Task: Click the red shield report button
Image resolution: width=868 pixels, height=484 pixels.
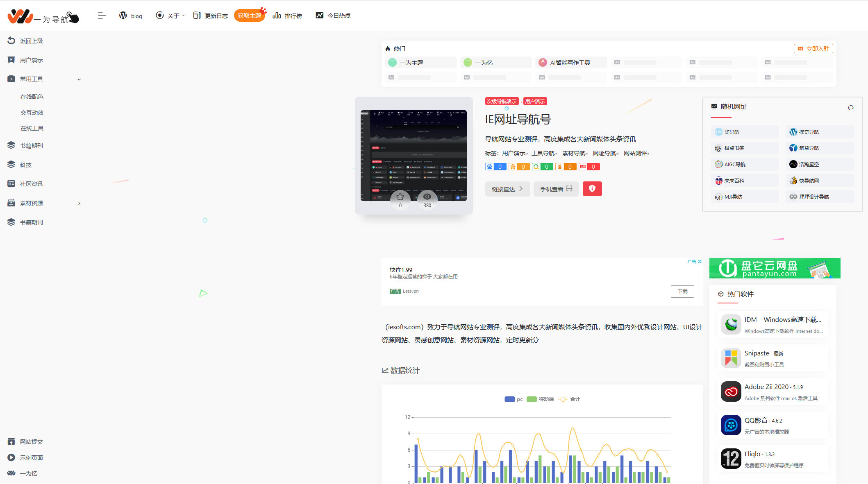Action: 592,189
